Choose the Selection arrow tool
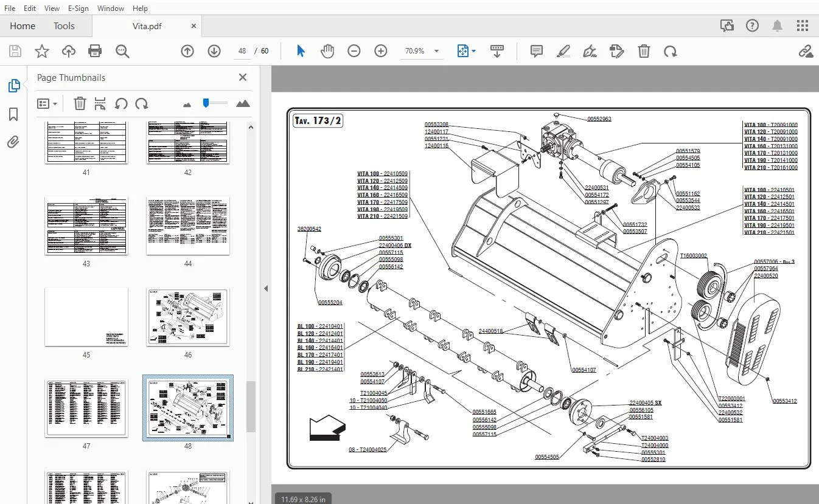The width and height of the screenshot is (819, 504). [x=301, y=51]
